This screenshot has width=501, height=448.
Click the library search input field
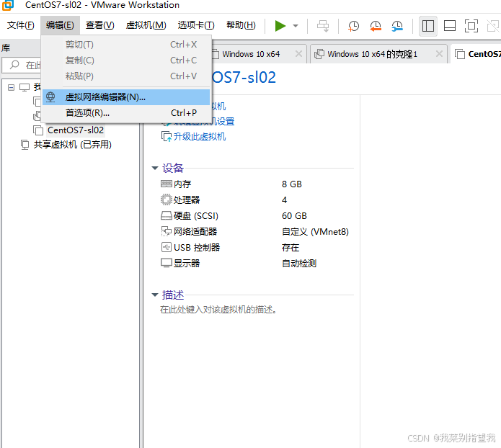point(22,65)
